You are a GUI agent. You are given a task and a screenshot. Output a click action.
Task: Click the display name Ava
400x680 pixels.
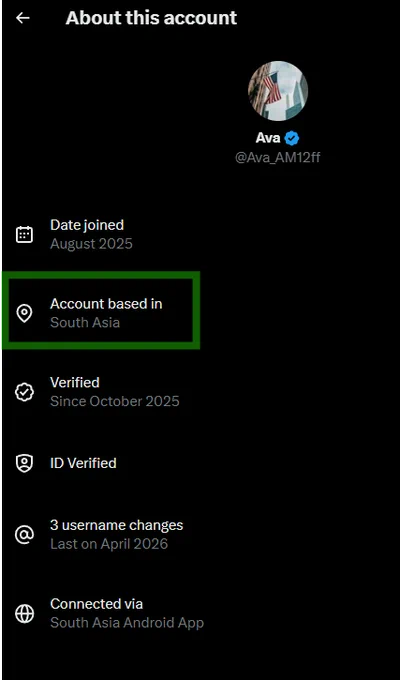268,139
